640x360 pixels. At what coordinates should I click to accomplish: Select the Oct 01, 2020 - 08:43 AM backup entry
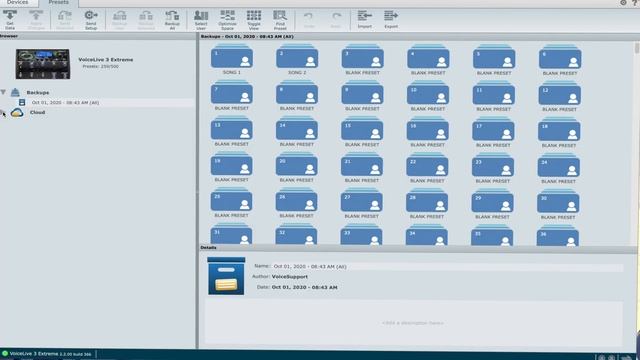coord(65,102)
